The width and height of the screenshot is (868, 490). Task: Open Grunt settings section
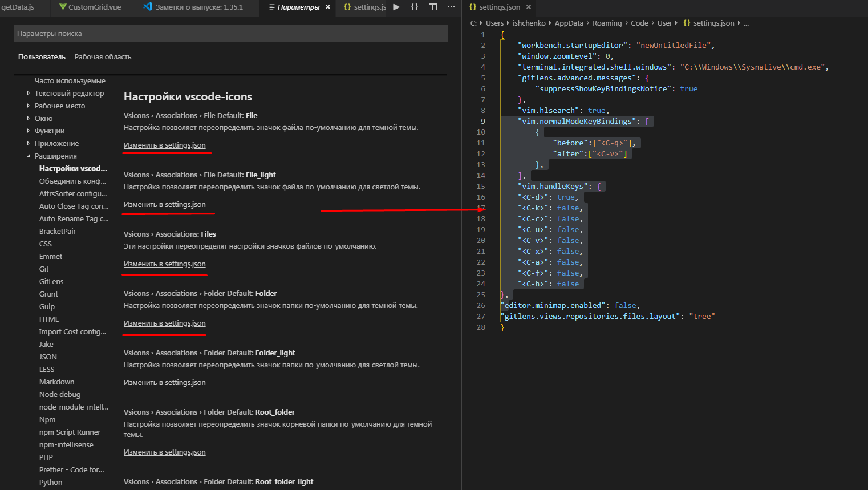click(x=48, y=294)
